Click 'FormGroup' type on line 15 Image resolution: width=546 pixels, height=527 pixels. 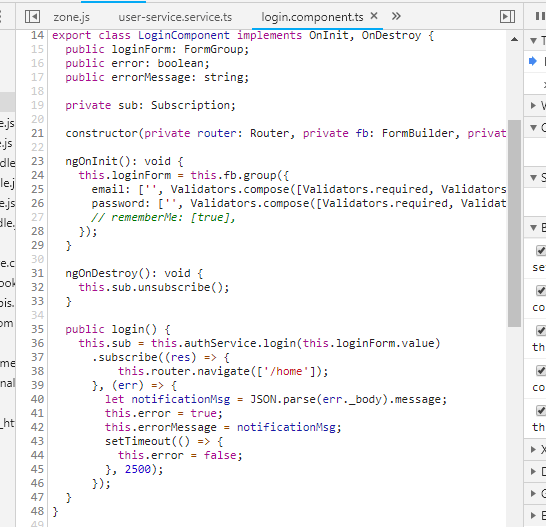point(213,49)
